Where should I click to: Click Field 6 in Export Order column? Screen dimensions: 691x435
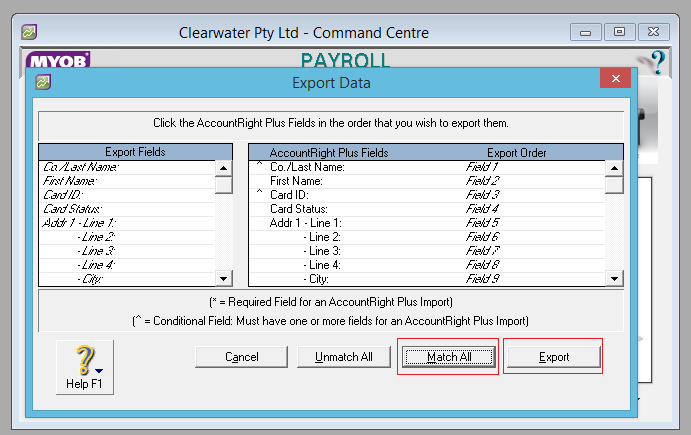(x=483, y=237)
